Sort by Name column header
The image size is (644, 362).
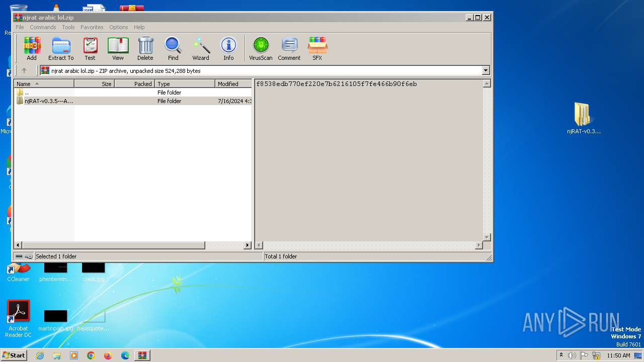pos(44,84)
